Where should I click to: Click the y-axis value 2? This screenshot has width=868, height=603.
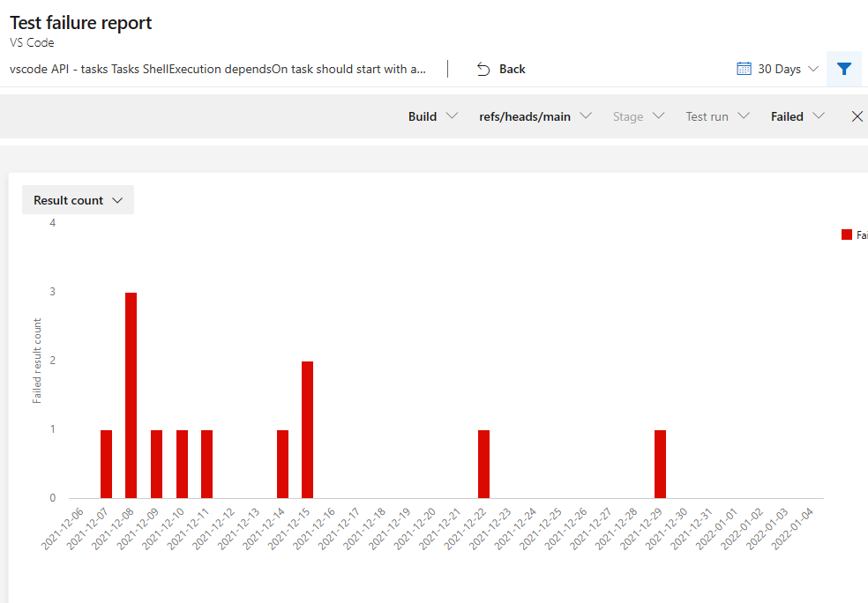(x=53, y=361)
